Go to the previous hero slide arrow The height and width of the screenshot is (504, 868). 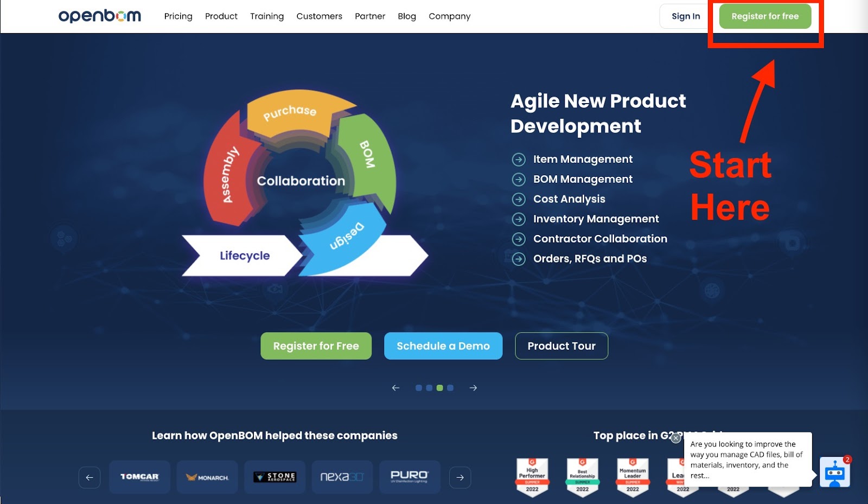tap(395, 388)
